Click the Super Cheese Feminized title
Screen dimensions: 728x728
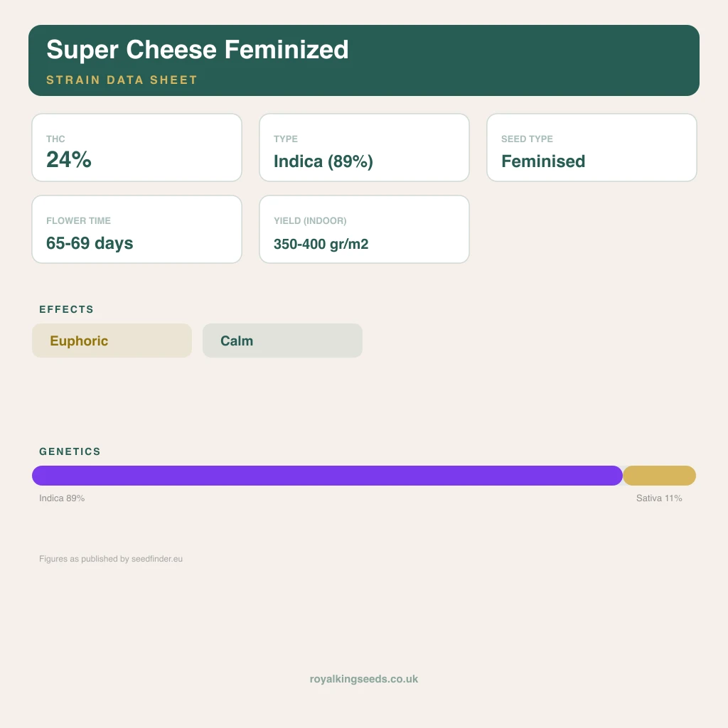click(x=198, y=50)
